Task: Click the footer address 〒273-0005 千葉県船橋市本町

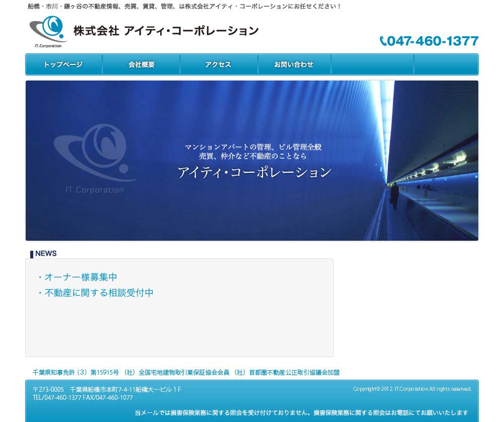Action: point(107,390)
